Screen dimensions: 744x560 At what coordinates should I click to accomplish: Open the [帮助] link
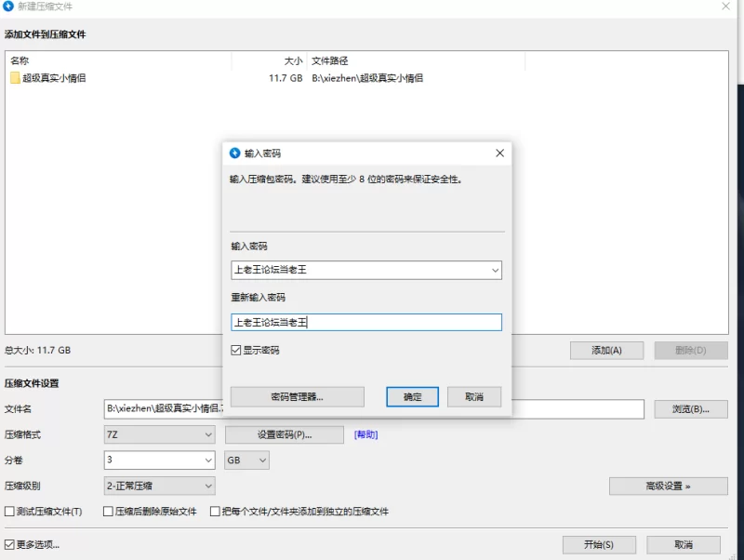tap(365, 434)
